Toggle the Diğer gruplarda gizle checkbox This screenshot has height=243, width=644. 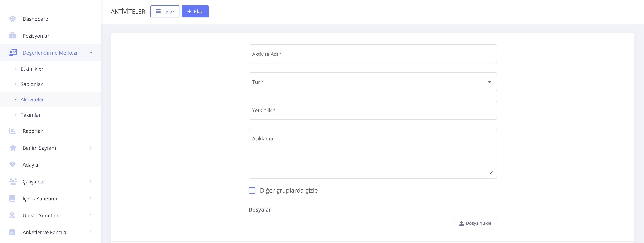[252, 190]
